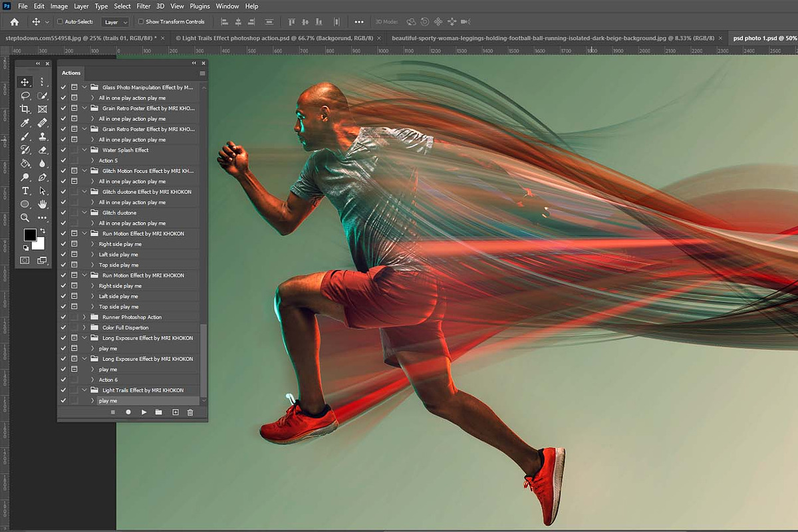Open the Paint Bucket tool
Viewport: 798px width, 532px height.
pyautogui.click(x=24, y=163)
